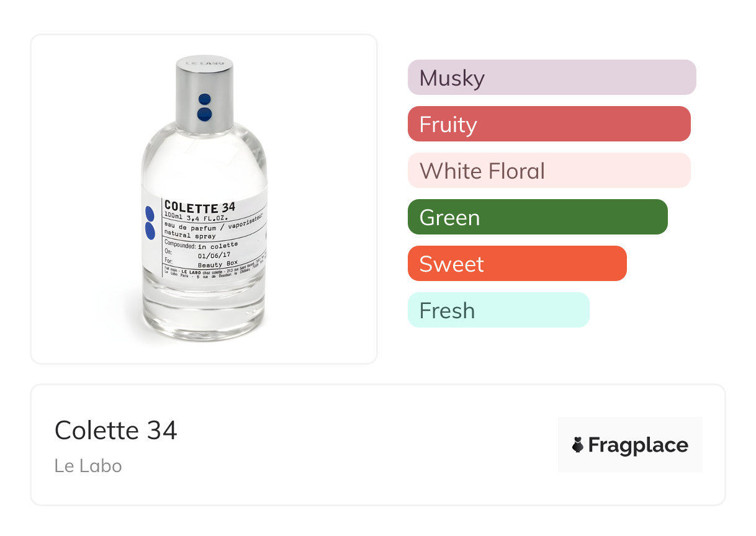Pick the dark Green accord bar
Viewport: 756px width, 536px height.
pyautogui.click(x=537, y=217)
